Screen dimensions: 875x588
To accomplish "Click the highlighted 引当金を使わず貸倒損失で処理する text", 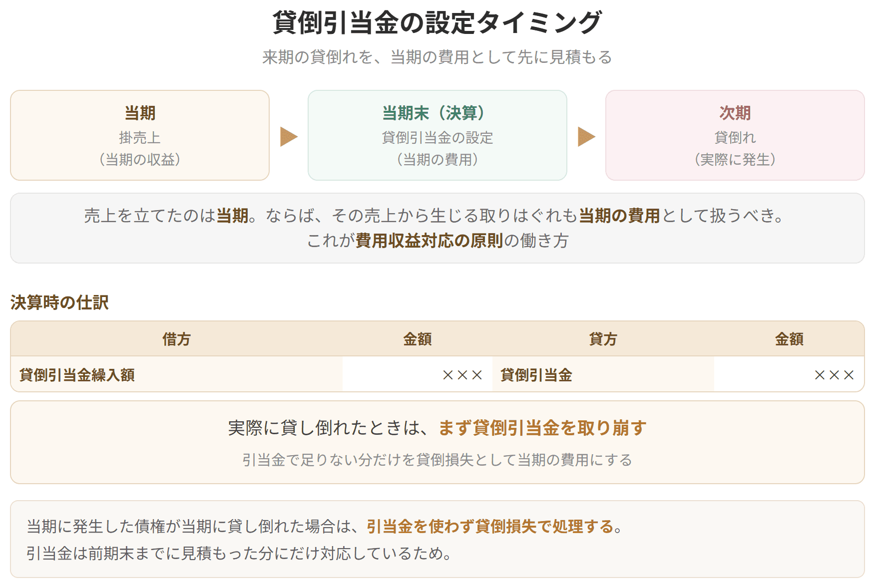I will point(490,527).
